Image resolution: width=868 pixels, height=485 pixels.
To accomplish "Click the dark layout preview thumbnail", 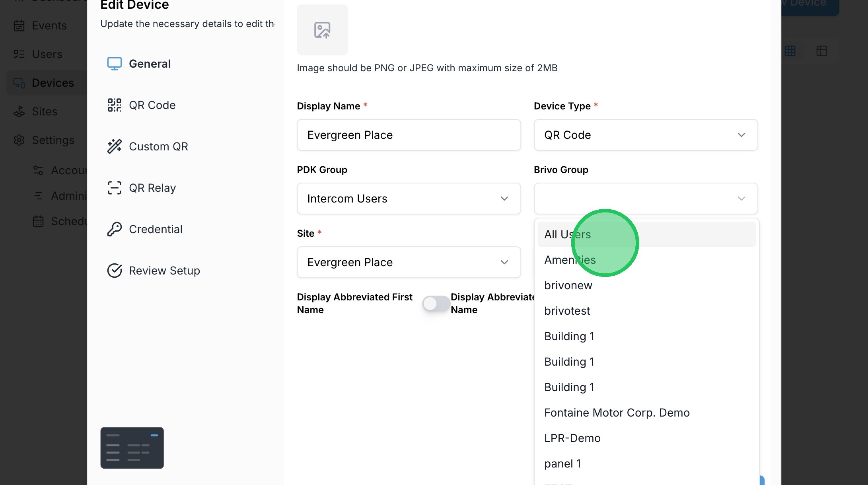I will tap(132, 448).
